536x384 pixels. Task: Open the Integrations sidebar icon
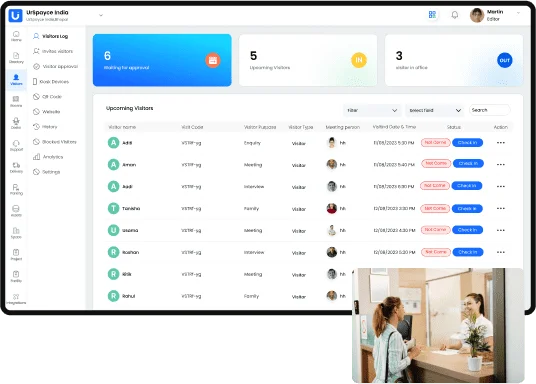[x=16, y=299]
